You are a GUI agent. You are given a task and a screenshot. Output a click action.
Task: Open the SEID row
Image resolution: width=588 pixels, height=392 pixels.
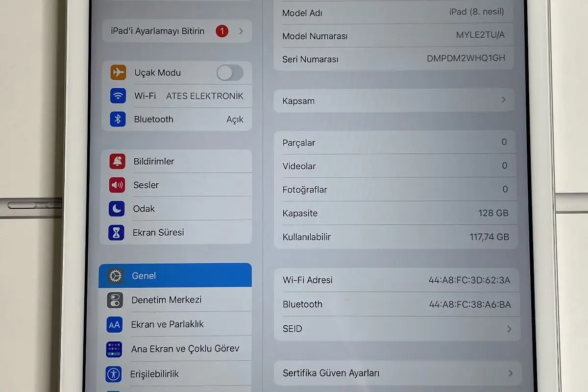click(x=397, y=329)
